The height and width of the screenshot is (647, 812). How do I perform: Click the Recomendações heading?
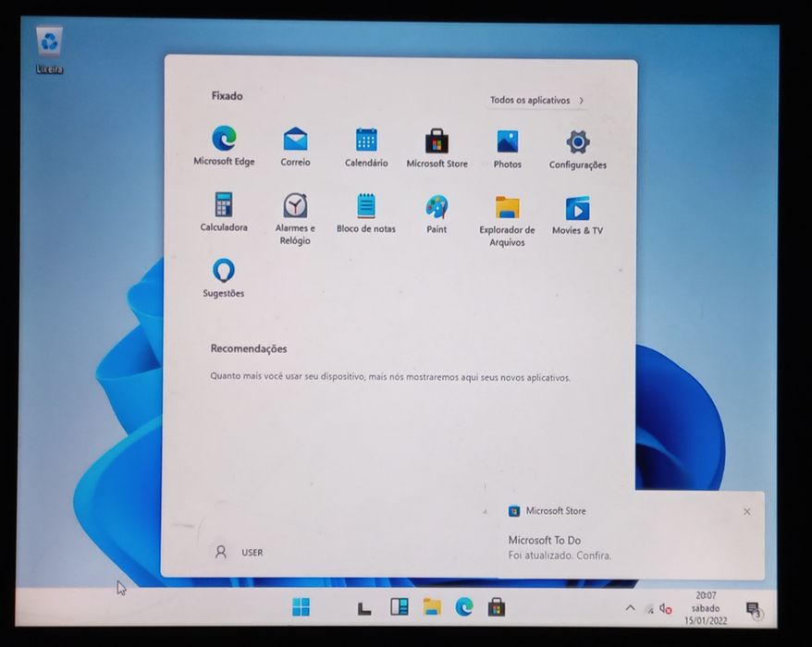pyautogui.click(x=249, y=348)
